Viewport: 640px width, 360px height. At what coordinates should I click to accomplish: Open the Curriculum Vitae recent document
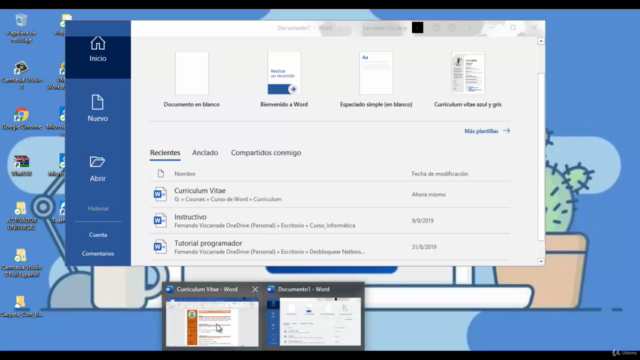[x=330, y=194]
